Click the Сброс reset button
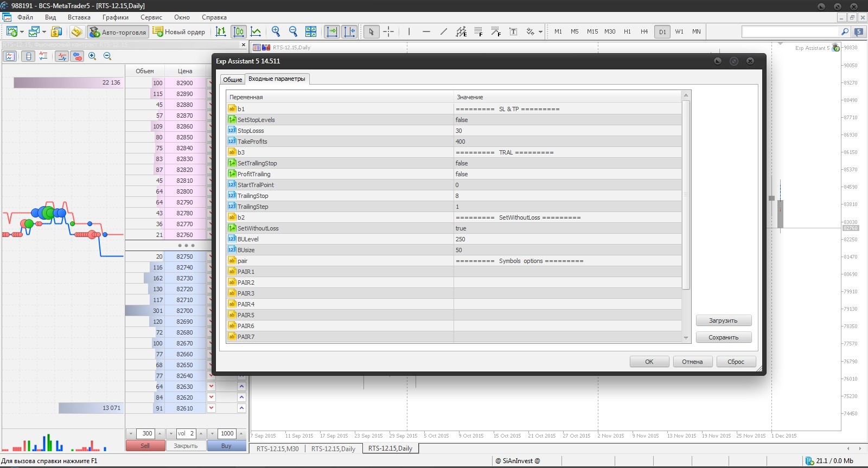Screen dimensions: 868x468 (x=736, y=362)
